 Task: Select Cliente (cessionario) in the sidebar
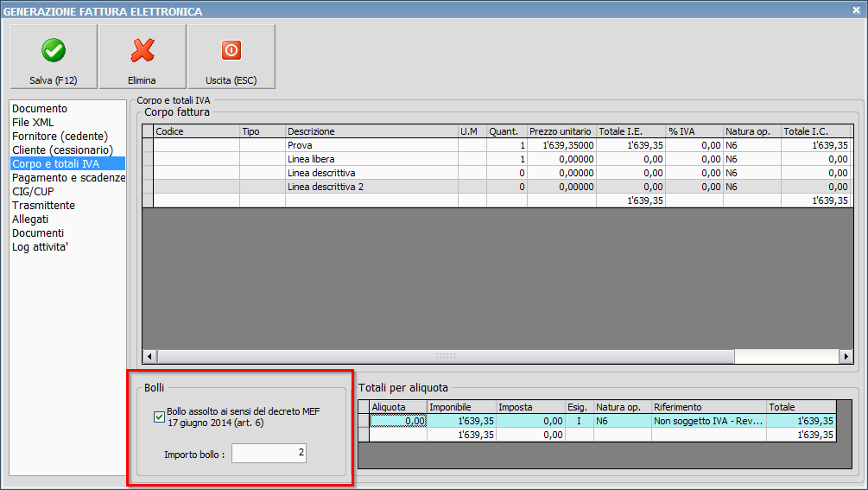pos(62,150)
